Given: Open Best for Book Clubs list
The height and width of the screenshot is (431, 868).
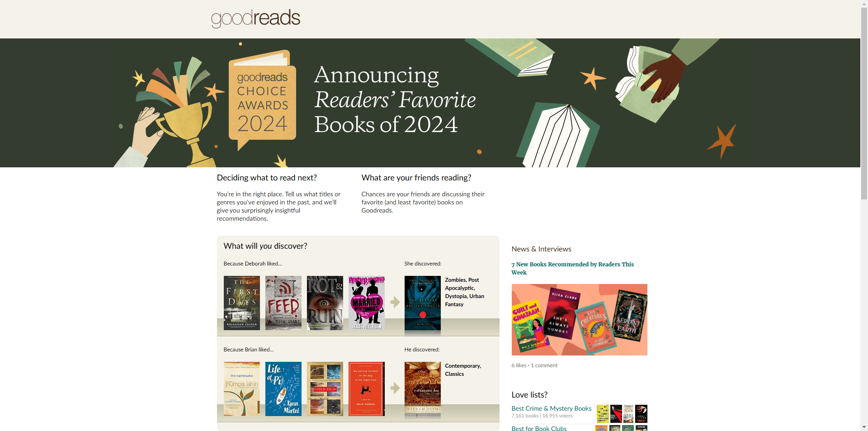Looking at the screenshot, I should pyautogui.click(x=539, y=428).
